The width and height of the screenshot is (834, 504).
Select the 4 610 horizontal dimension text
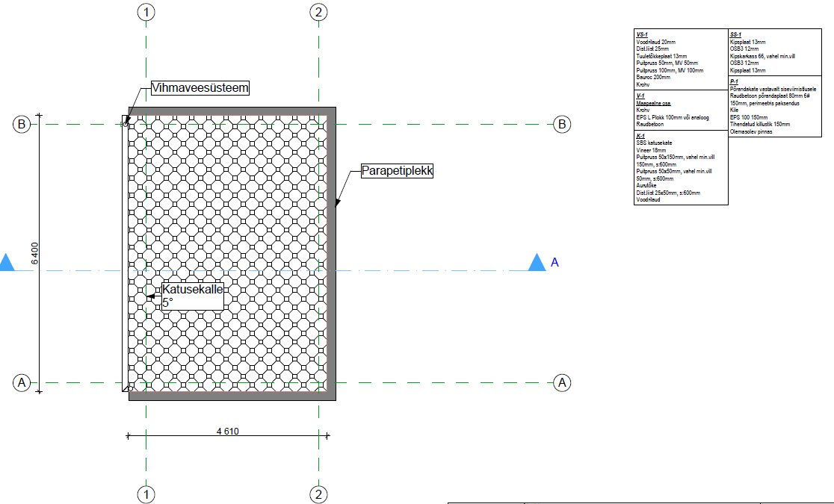[x=229, y=431]
